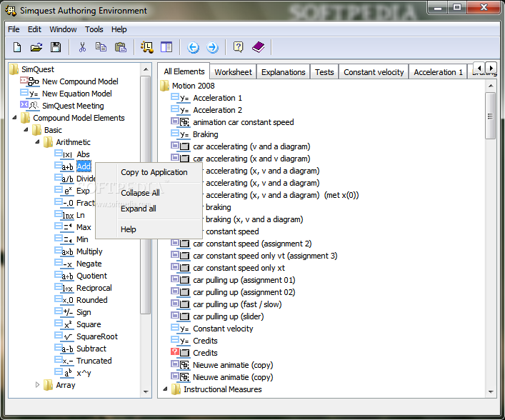The width and height of the screenshot is (505, 420).
Task: Select the Quotient tree item
Action: click(x=91, y=276)
